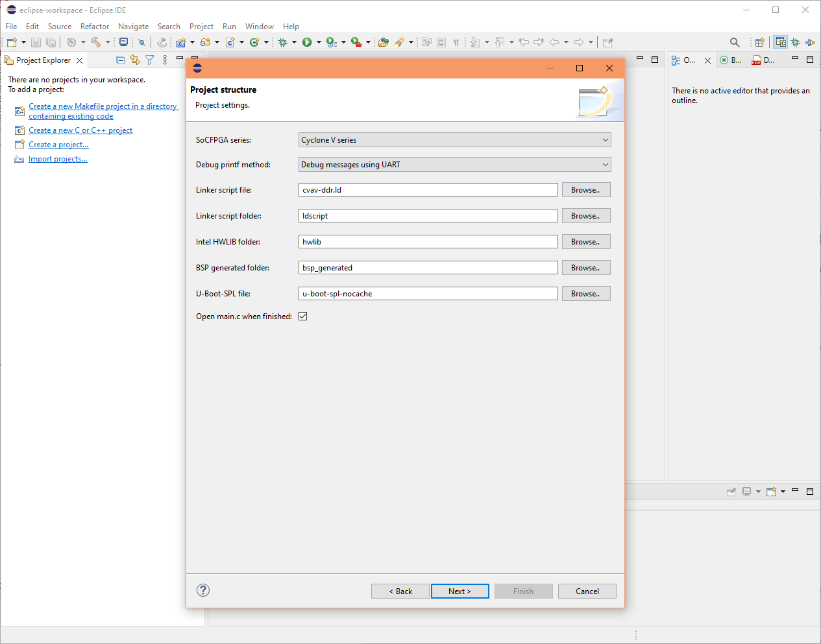Click the Build hammer icon

coord(95,42)
